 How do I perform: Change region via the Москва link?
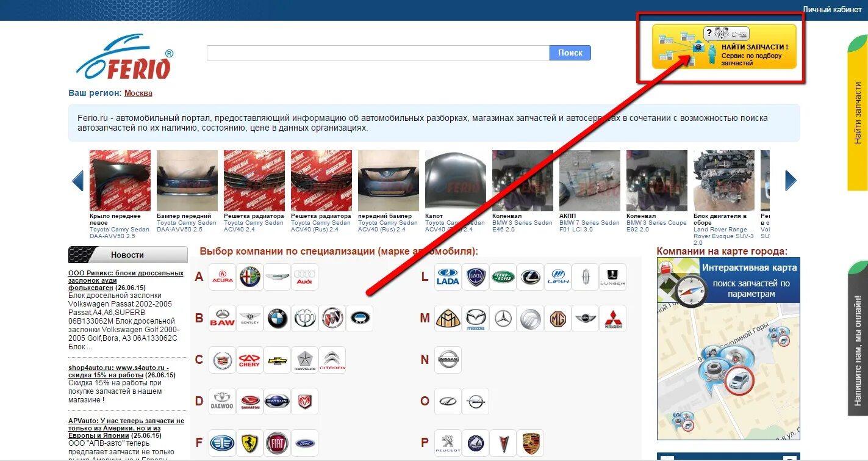click(138, 93)
